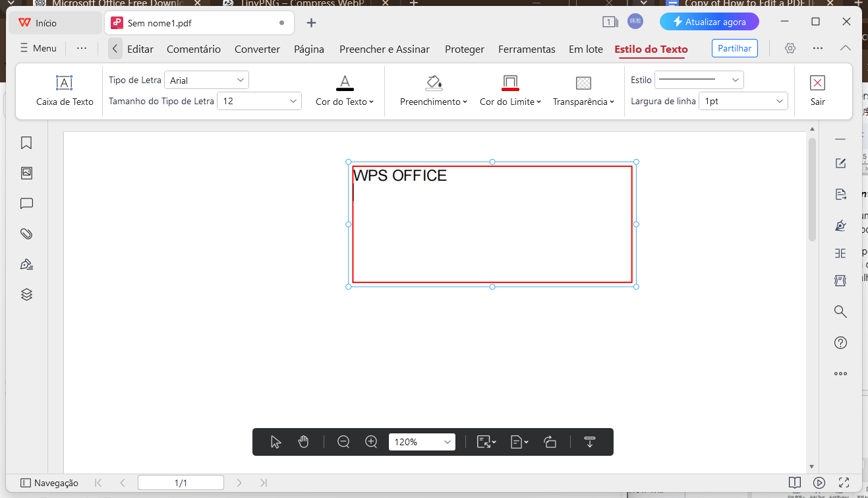This screenshot has width=868, height=498.
Task: Zoom out with the minus magnifier
Action: [x=343, y=442]
